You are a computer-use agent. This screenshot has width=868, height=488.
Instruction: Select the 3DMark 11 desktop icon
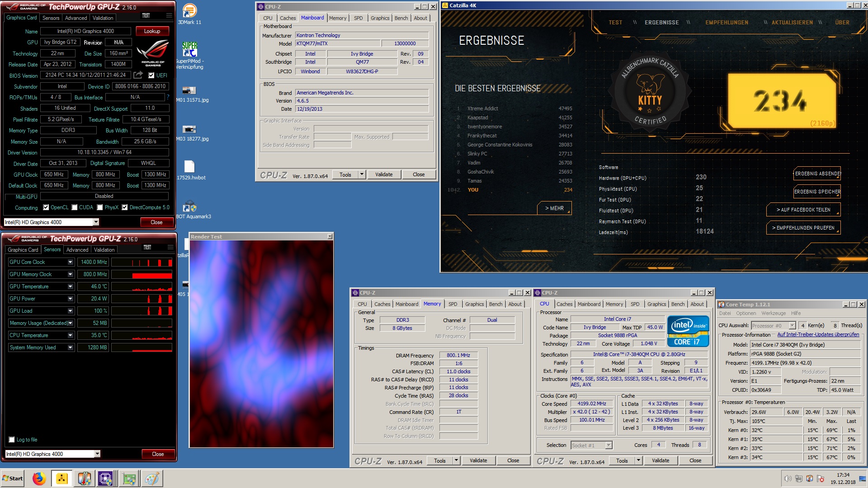190,14
